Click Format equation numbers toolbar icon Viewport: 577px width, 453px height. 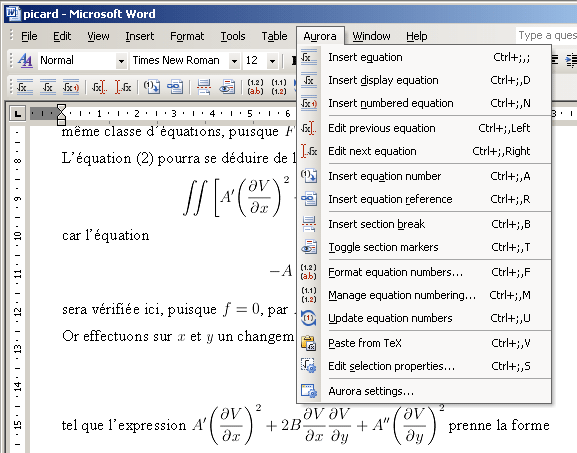[255, 87]
